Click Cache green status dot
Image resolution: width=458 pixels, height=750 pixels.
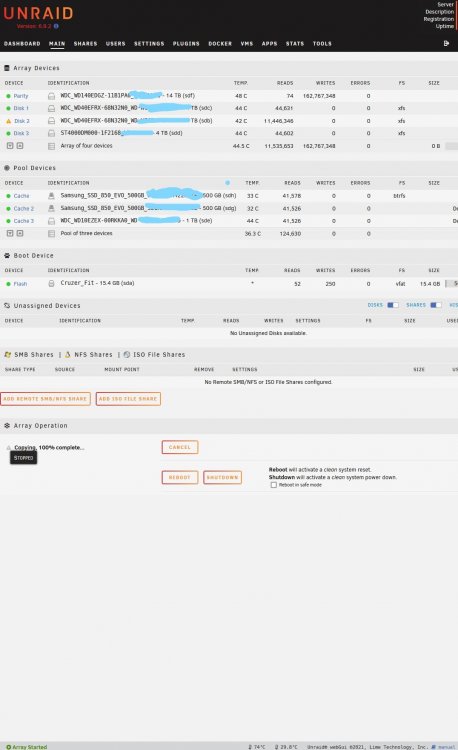pos(8,196)
